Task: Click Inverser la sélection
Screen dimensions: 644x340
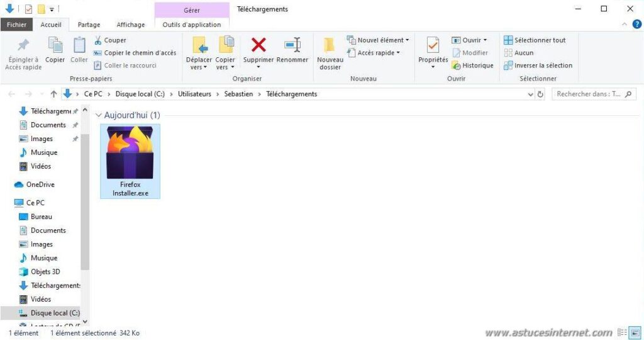Action: (x=538, y=65)
